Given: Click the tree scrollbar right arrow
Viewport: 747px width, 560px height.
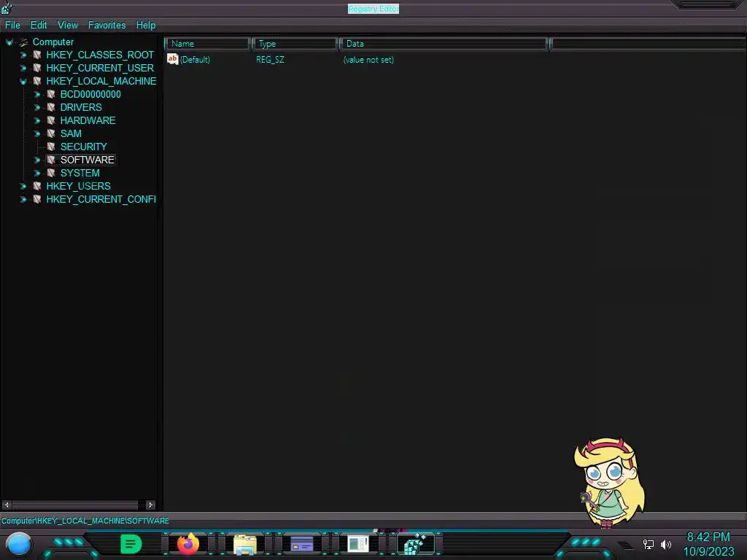Looking at the screenshot, I should click(150, 505).
